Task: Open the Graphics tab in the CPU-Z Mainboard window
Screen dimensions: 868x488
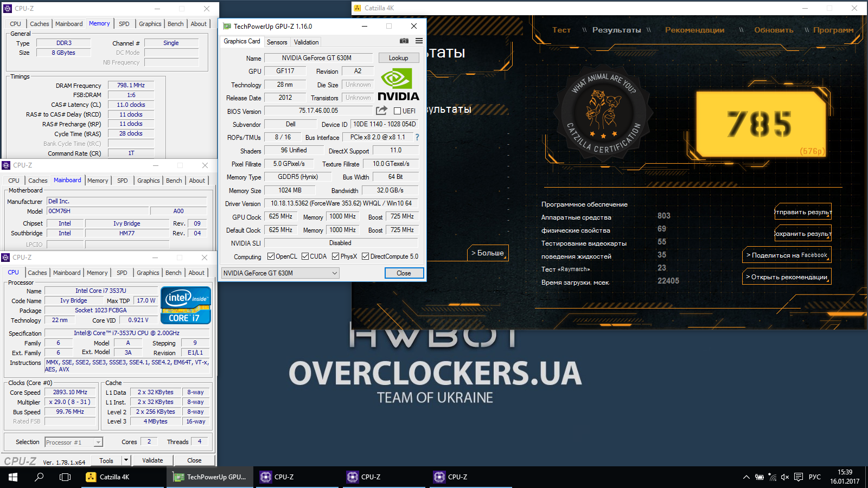Action: (x=148, y=181)
